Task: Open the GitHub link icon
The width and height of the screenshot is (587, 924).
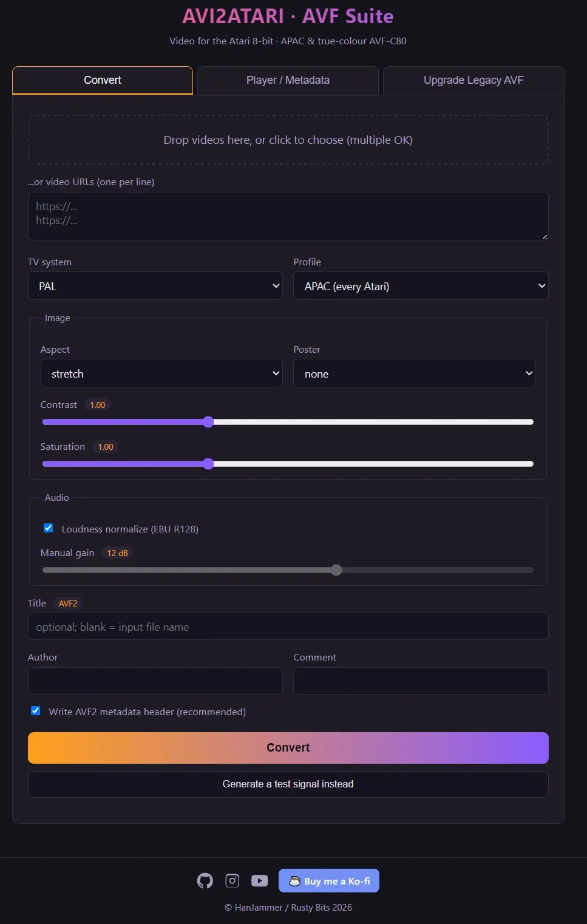Action: pos(205,880)
